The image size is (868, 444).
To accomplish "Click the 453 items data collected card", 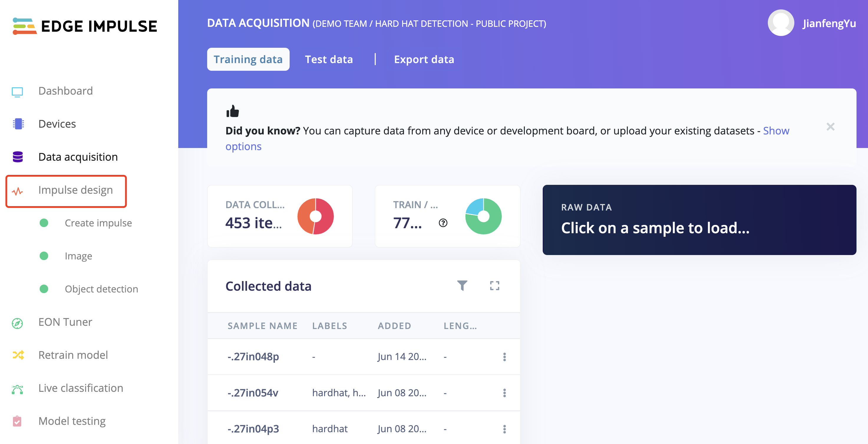I will click(x=280, y=216).
